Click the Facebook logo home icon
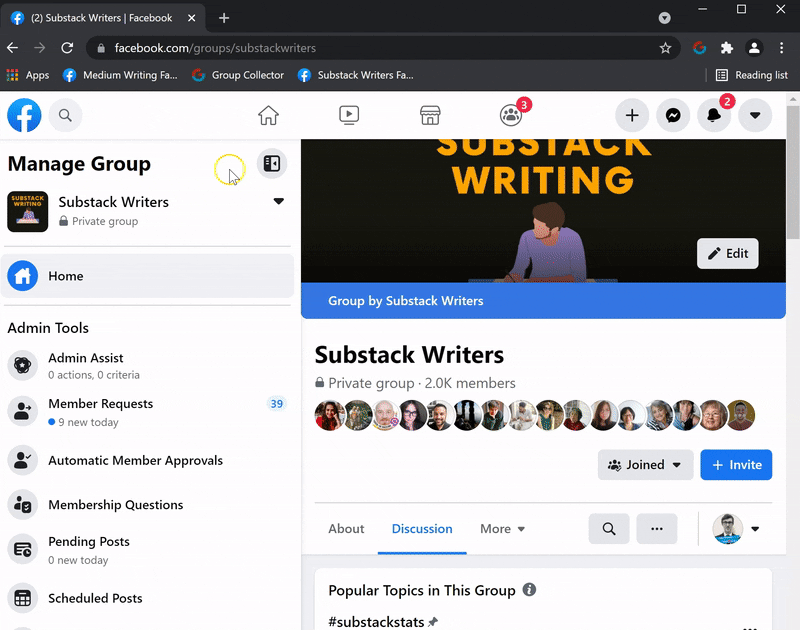Viewport: 800px width, 630px height. [24, 115]
